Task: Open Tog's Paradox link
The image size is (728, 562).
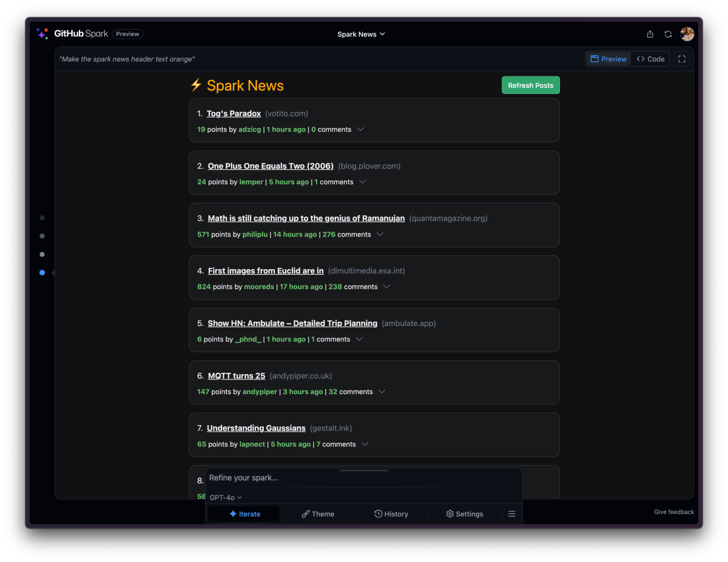Action: coord(234,113)
